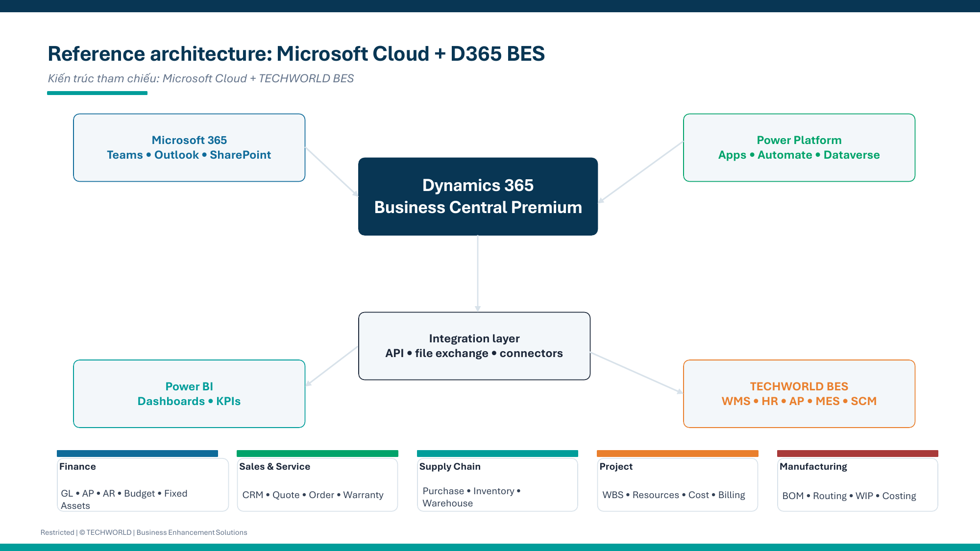Viewport: 980px width, 551px height.
Task: Select the 'Project' card heading
Action: 616,466
